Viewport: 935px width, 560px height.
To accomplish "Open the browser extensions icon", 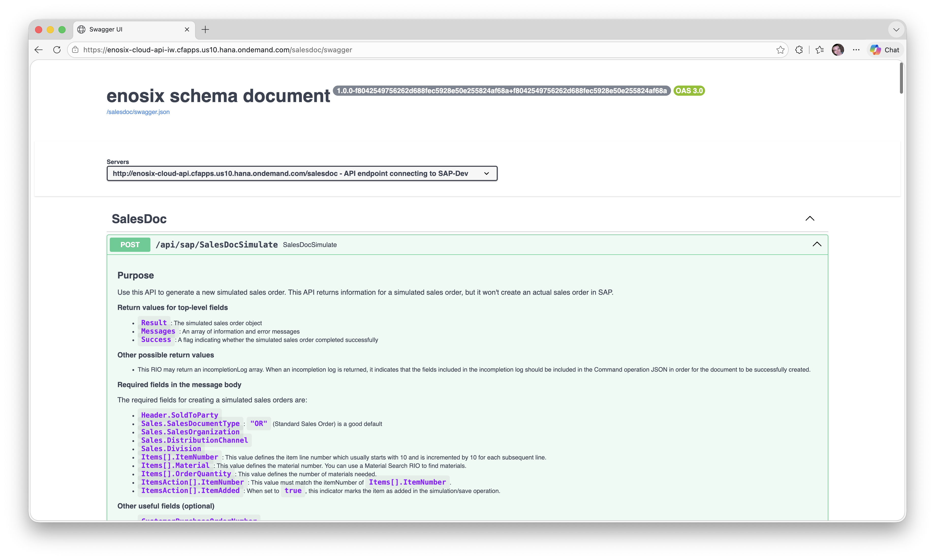I will [x=799, y=50].
